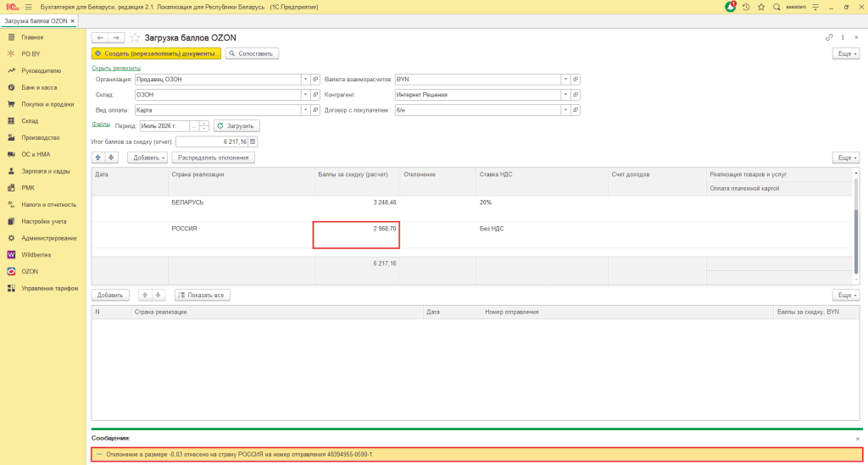Screen dimensions: 868x465
Task: Open PO.BY section in sidebar
Action: coord(31,53)
